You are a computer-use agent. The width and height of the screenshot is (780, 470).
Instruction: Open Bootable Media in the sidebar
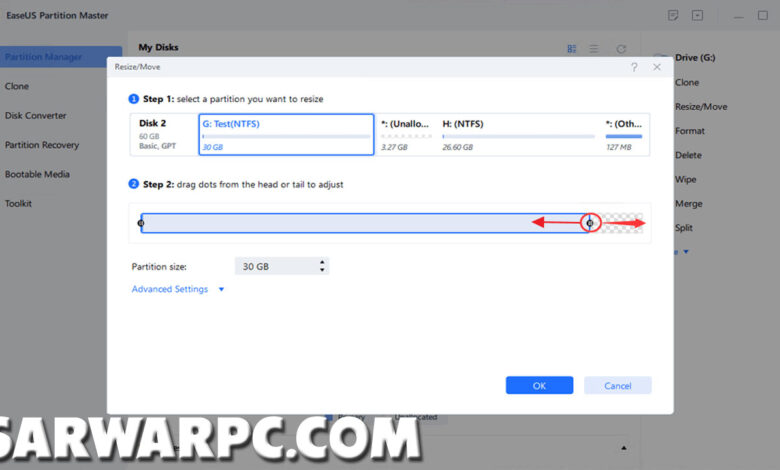tap(37, 174)
